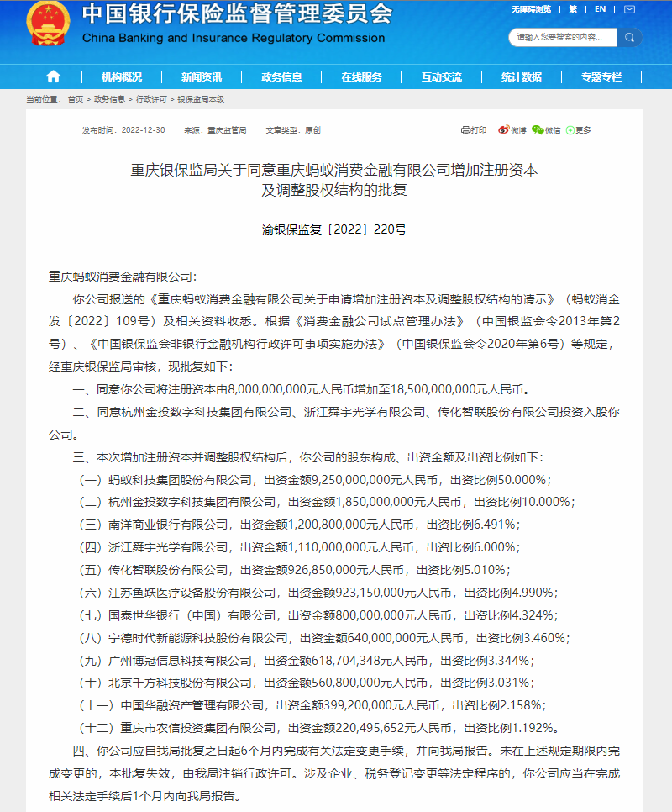Click the print icon 打印
Image resolution: width=672 pixels, height=812 pixels.
click(474, 130)
